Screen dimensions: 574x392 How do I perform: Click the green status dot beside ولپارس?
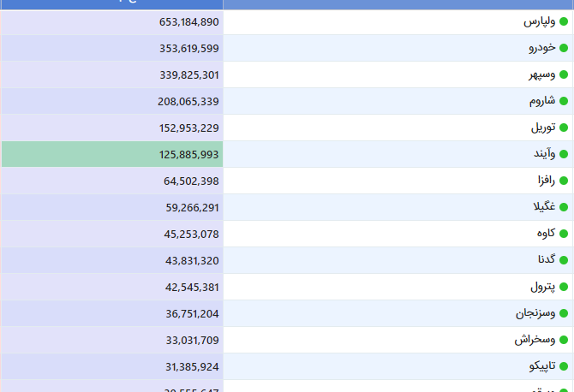564,21
